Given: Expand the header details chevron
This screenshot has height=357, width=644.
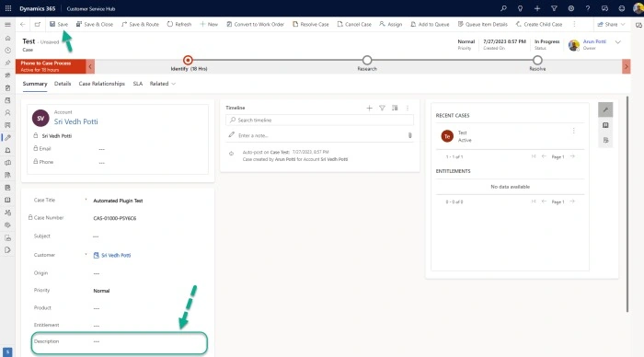Looking at the screenshot, I should (x=617, y=42).
